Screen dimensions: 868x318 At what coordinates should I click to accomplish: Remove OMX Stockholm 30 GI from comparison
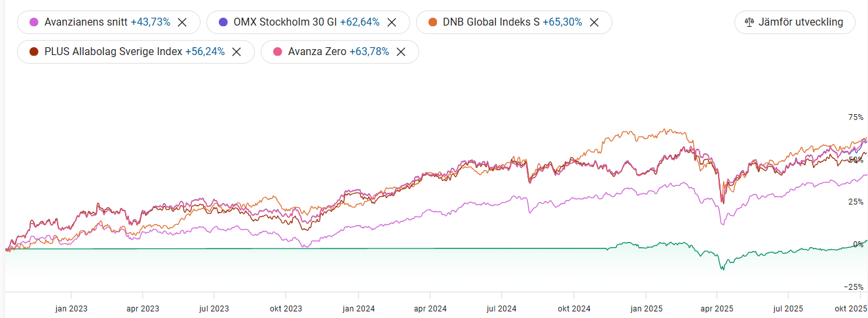392,22
